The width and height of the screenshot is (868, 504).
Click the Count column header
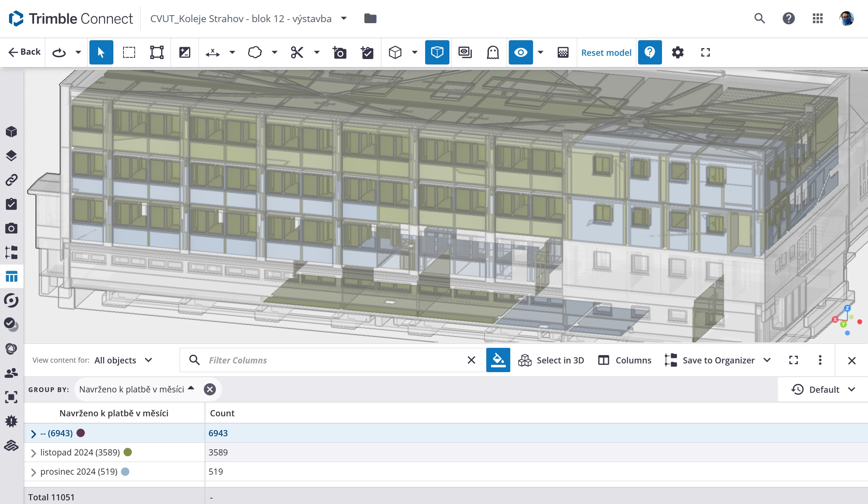pyautogui.click(x=222, y=413)
